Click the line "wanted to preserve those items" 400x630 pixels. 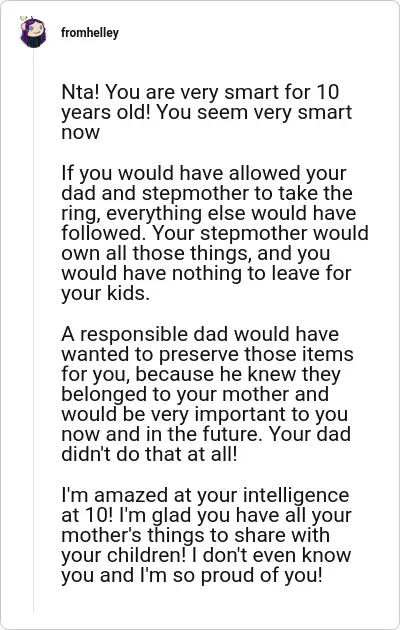tap(208, 354)
